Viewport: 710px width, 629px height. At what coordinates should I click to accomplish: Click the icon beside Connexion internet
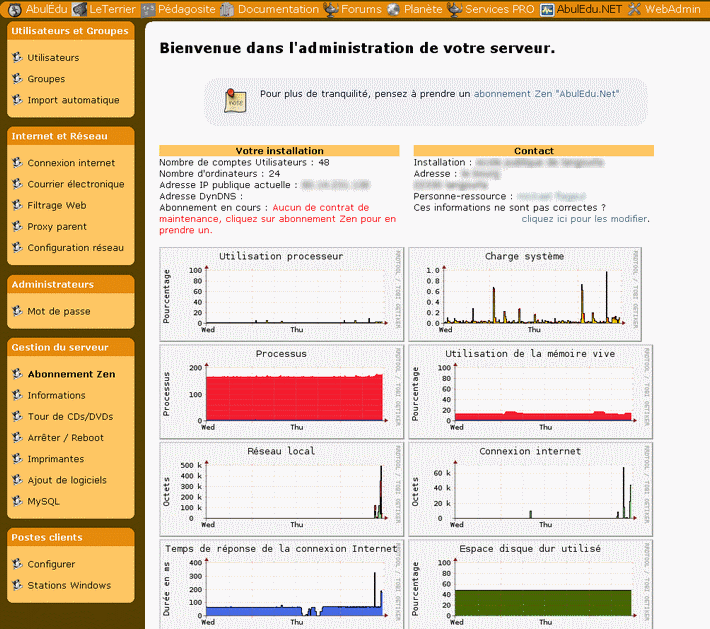[17, 162]
